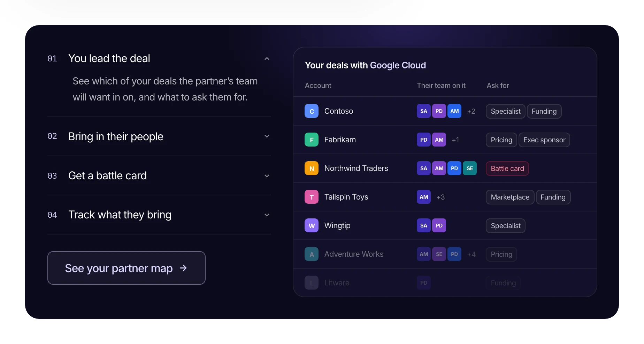Click the Specialist tag in Wingtip row

[x=506, y=226]
